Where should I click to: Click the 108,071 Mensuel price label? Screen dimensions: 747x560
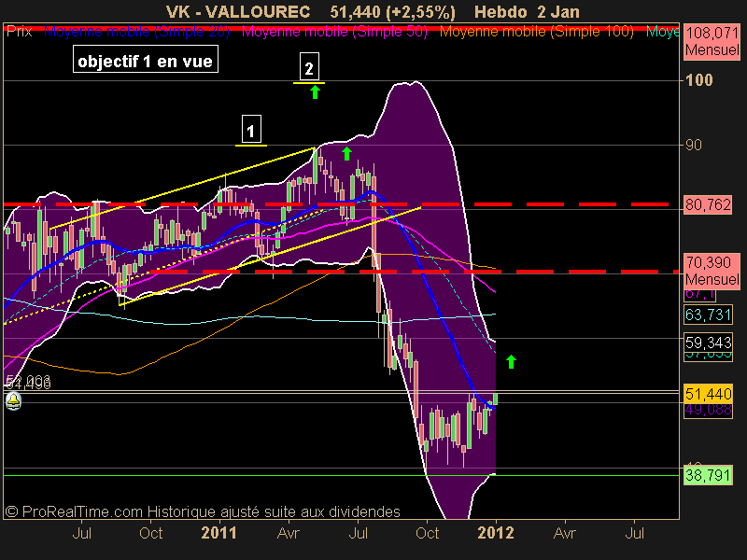pyautogui.click(x=712, y=41)
